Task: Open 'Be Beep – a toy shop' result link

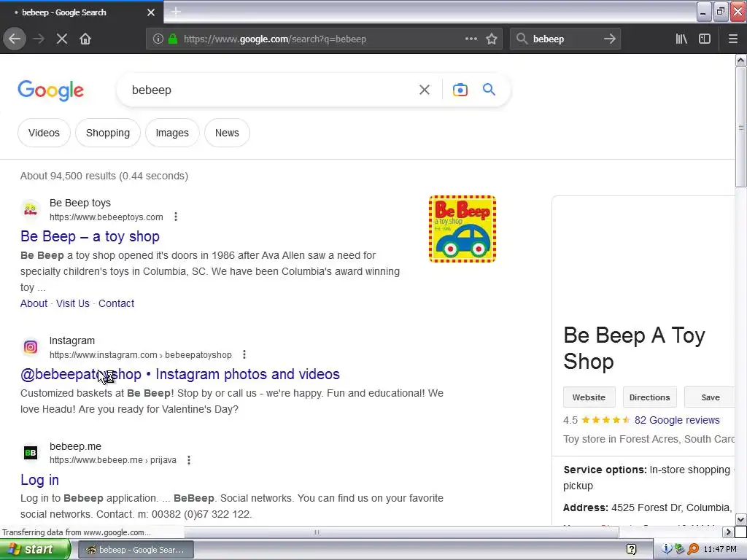Action: (90, 236)
